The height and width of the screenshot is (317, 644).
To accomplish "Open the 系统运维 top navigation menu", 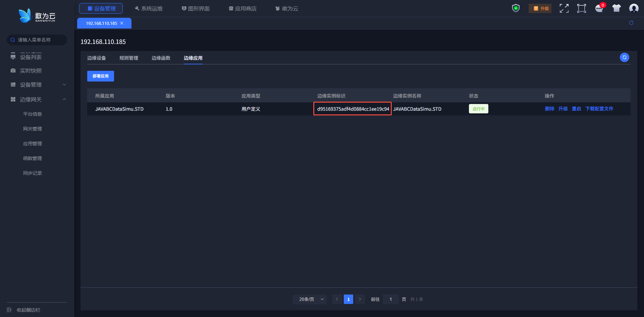I will [x=149, y=8].
